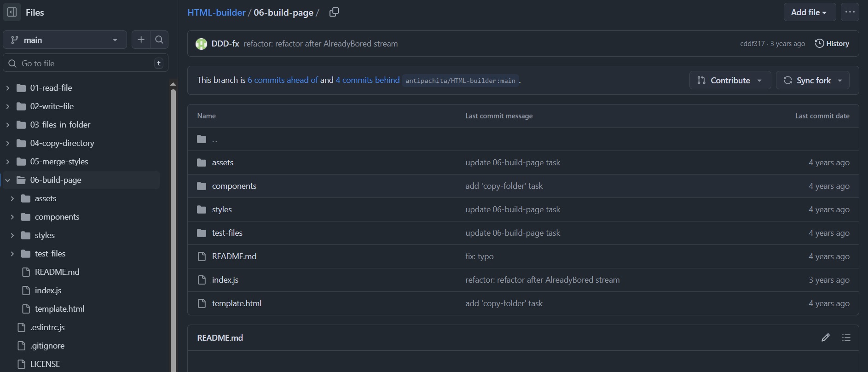Create a new file from the sidebar
This screenshot has height=372, width=868.
(141, 40)
